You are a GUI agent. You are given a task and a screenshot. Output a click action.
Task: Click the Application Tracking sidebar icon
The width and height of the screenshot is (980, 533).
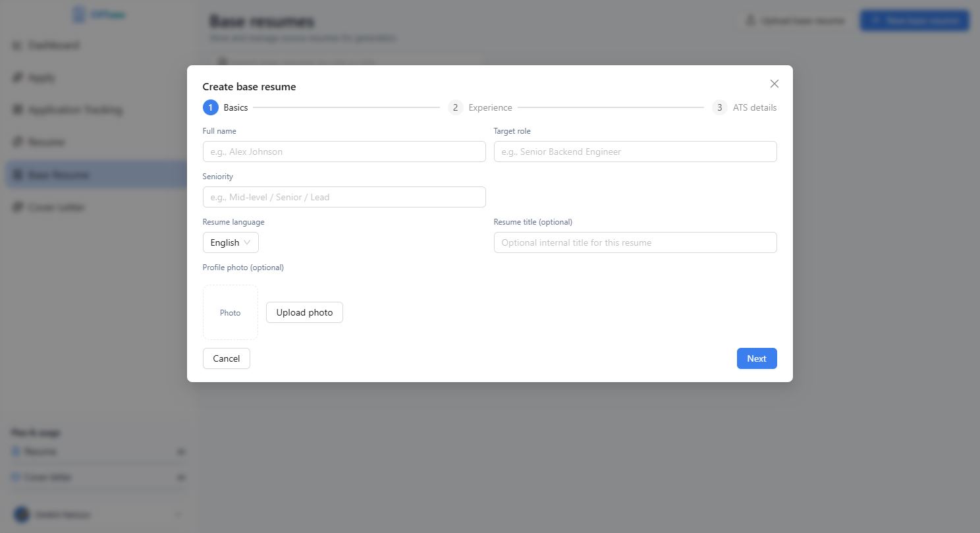(17, 110)
